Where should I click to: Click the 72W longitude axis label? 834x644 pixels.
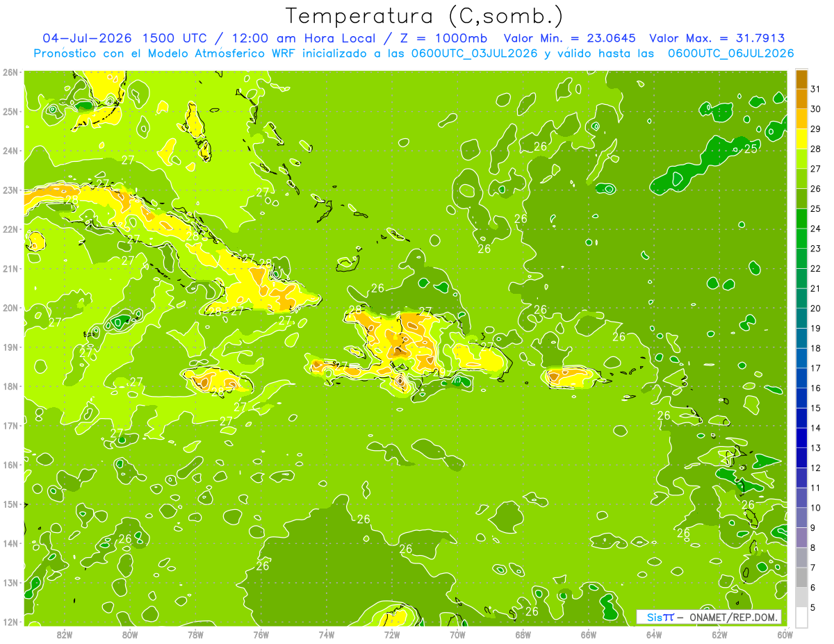[392, 634]
